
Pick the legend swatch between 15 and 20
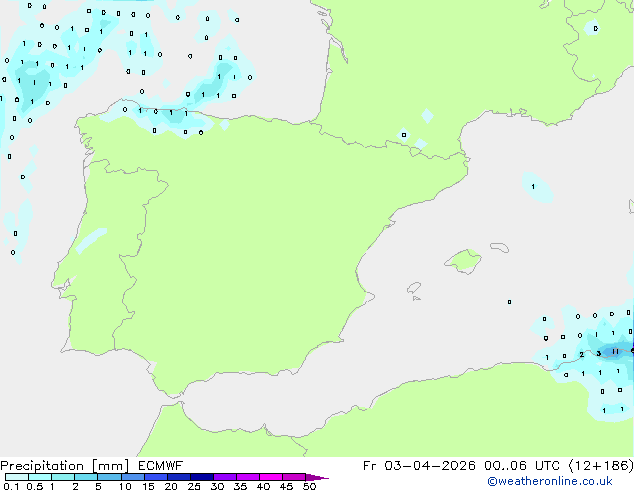click(x=155, y=477)
